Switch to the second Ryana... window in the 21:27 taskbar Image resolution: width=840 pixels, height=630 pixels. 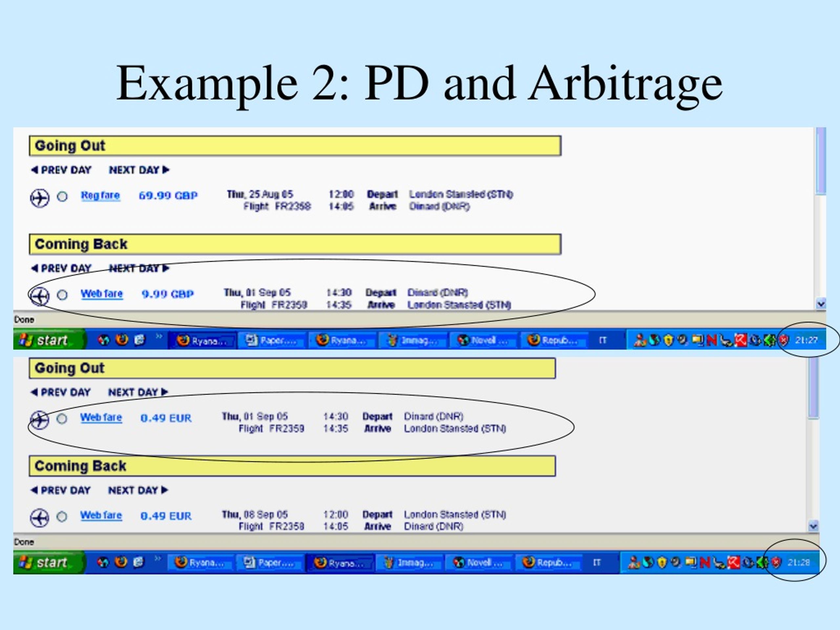342,340
